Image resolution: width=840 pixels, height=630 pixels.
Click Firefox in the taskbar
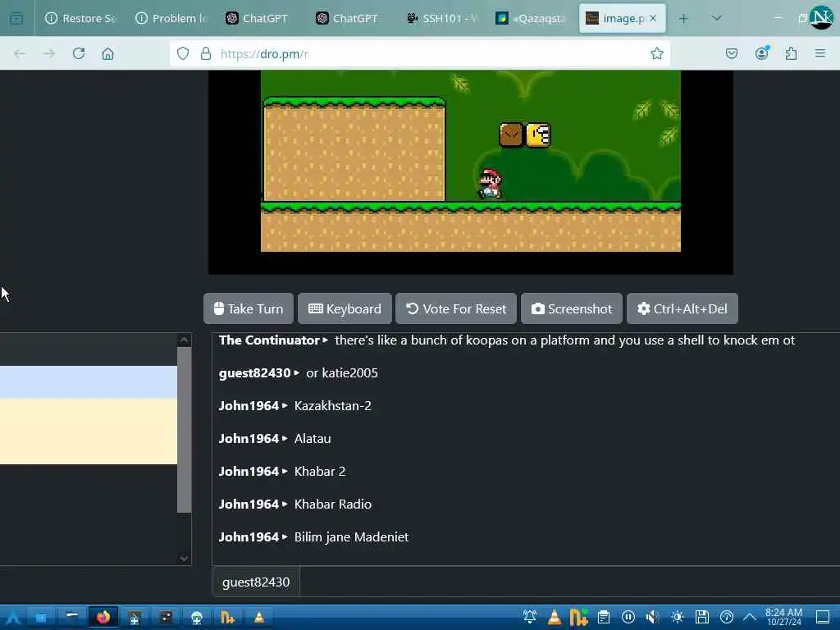(x=103, y=618)
